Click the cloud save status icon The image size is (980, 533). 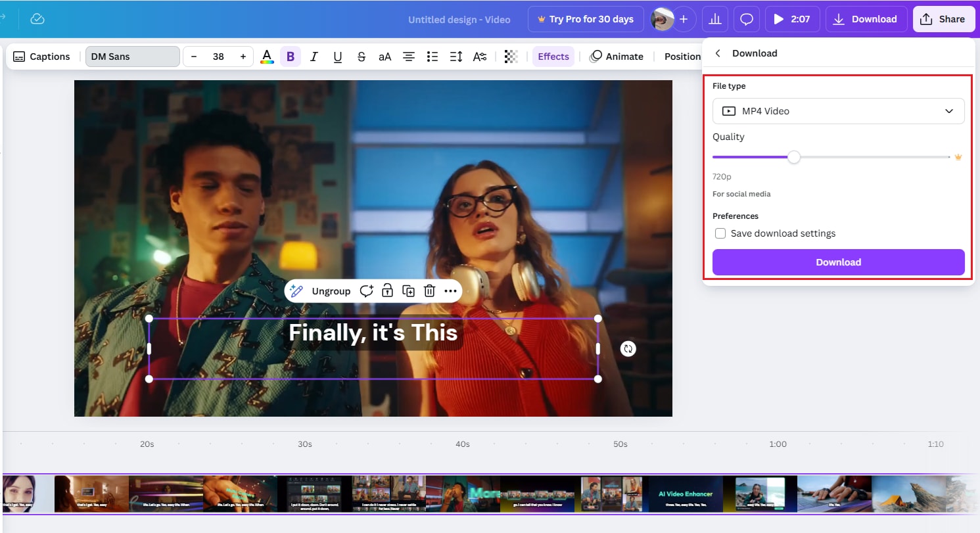[37, 19]
